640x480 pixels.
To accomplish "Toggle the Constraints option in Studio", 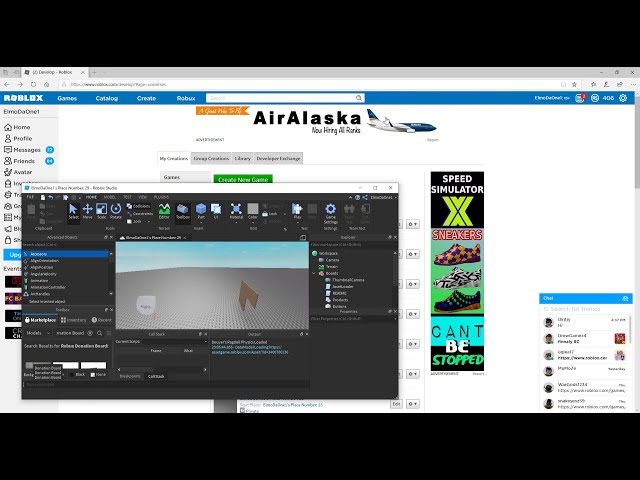I will click(140, 213).
